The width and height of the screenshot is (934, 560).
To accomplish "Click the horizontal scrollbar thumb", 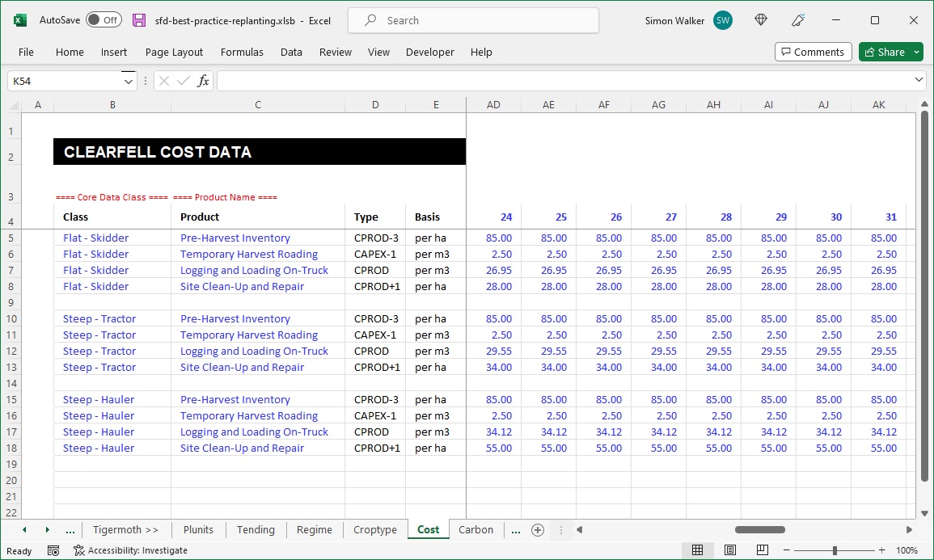I will point(759,529).
